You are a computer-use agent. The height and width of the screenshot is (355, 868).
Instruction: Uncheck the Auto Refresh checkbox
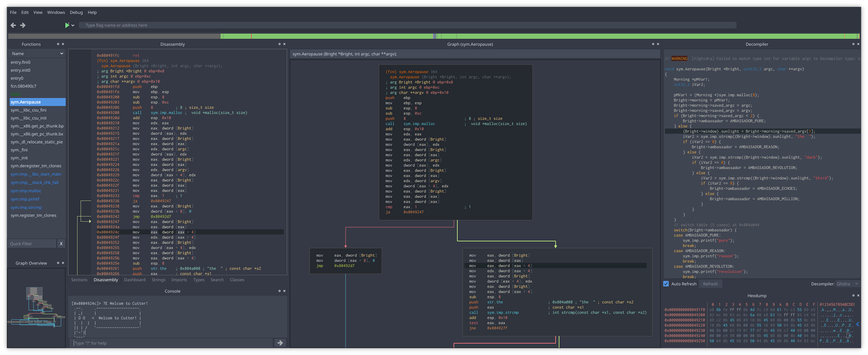coord(666,284)
